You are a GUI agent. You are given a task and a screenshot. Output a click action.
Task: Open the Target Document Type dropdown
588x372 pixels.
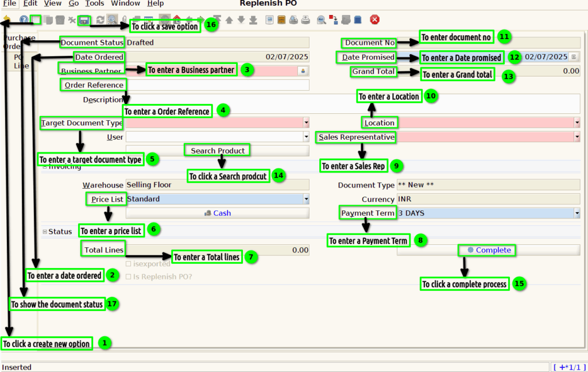[307, 122]
